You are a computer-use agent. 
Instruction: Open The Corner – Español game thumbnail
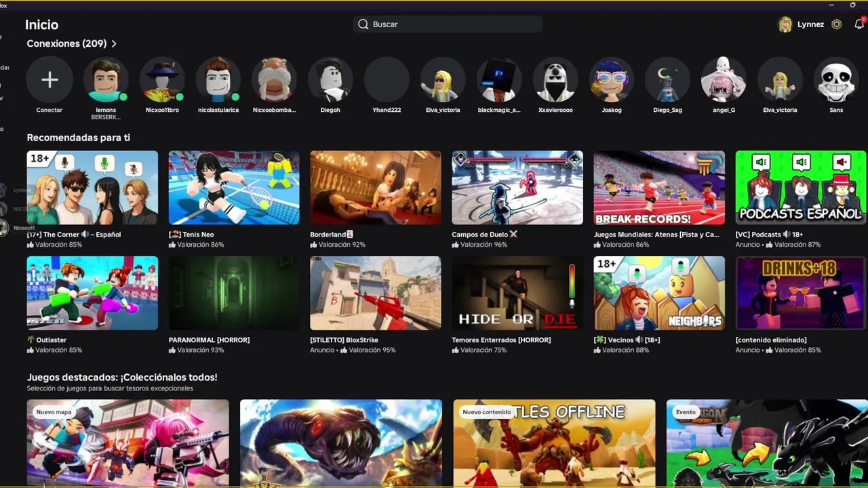pos(92,188)
